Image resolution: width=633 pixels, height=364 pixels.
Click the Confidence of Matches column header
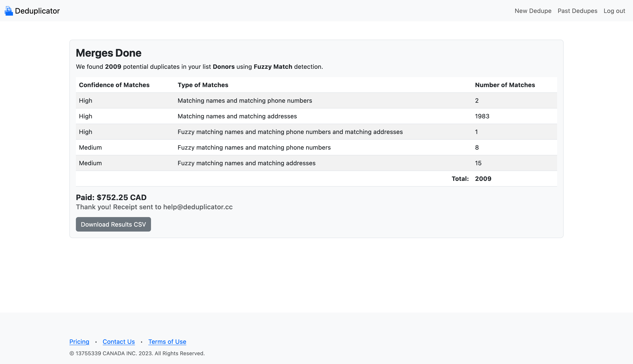[114, 85]
